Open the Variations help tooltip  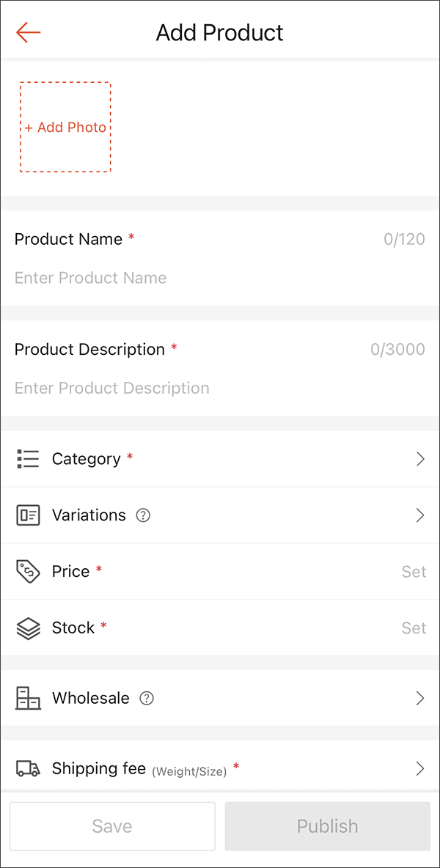click(144, 515)
